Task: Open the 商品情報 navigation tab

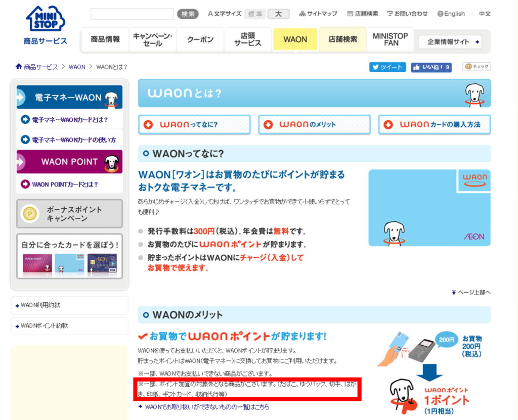Action: [x=105, y=39]
